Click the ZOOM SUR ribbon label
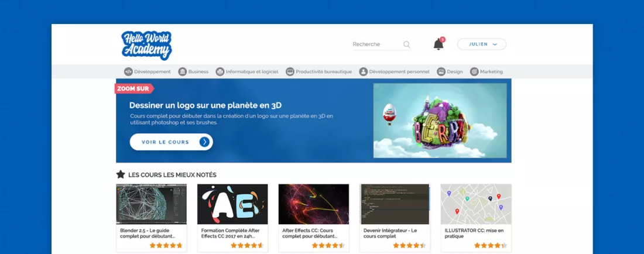This screenshot has height=254, width=644. [134, 88]
